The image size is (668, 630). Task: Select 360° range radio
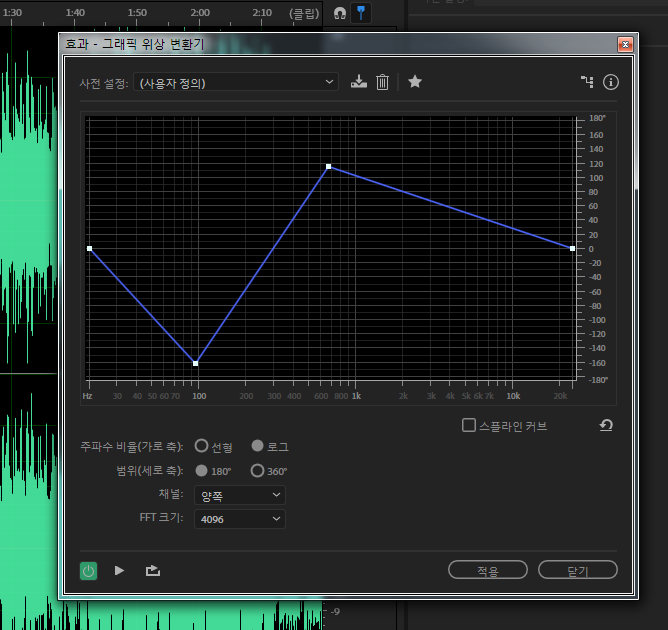257,471
